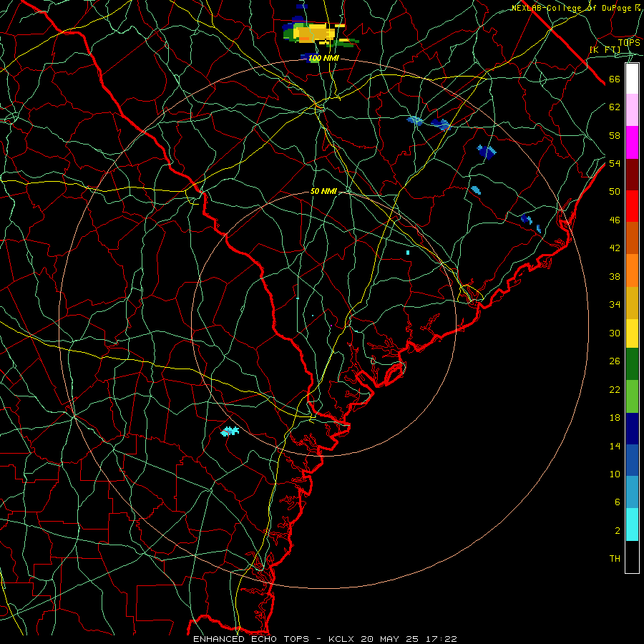Select the magenta legend color segment
This screenshot has height=644, width=644.
(x=632, y=142)
